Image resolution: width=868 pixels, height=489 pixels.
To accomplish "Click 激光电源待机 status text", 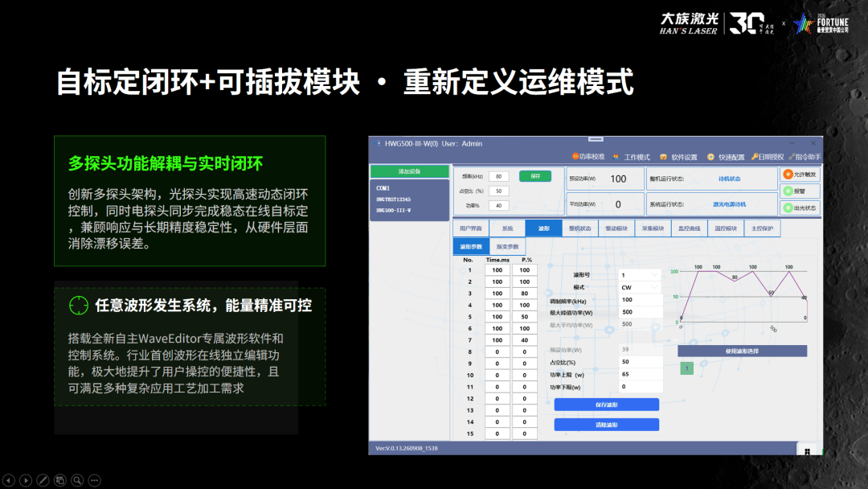I will click(729, 204).
